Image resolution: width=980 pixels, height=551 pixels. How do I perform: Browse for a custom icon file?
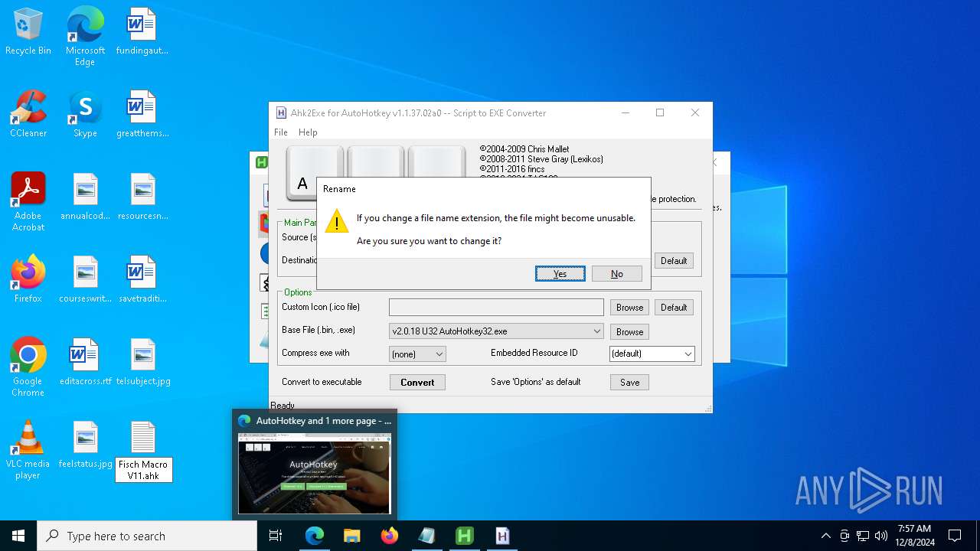point(629,307)
